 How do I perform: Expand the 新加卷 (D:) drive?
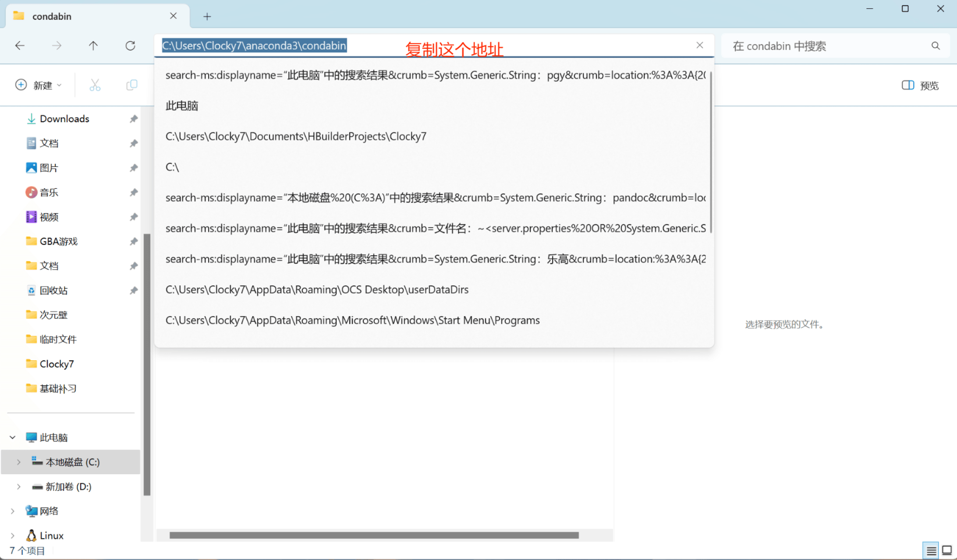pyautogui.click(x=18, y=486)
